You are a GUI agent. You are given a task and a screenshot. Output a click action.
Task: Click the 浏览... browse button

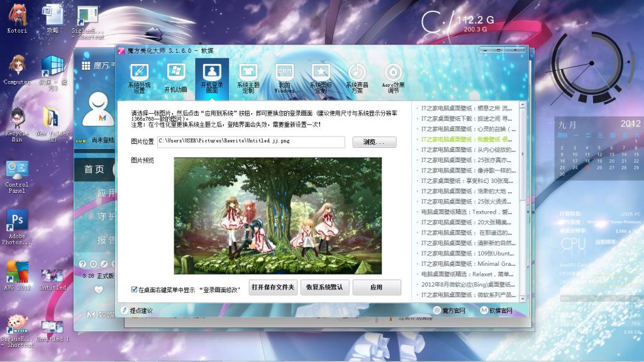coord(374,142)
